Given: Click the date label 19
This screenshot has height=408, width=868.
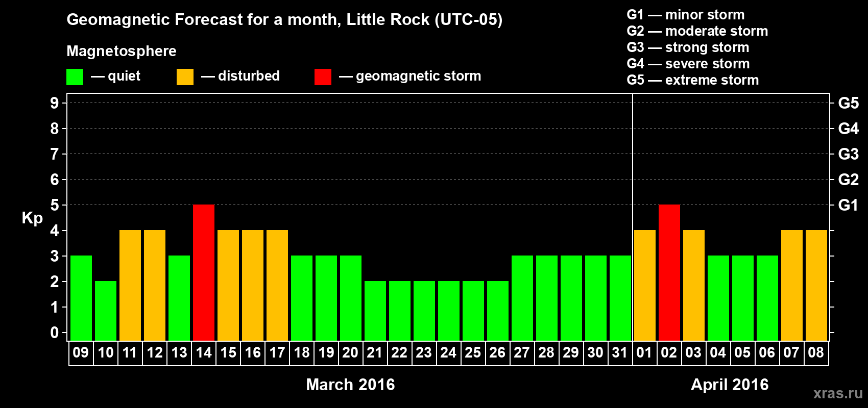Looking at the screenshot, I should pos(326,353).
